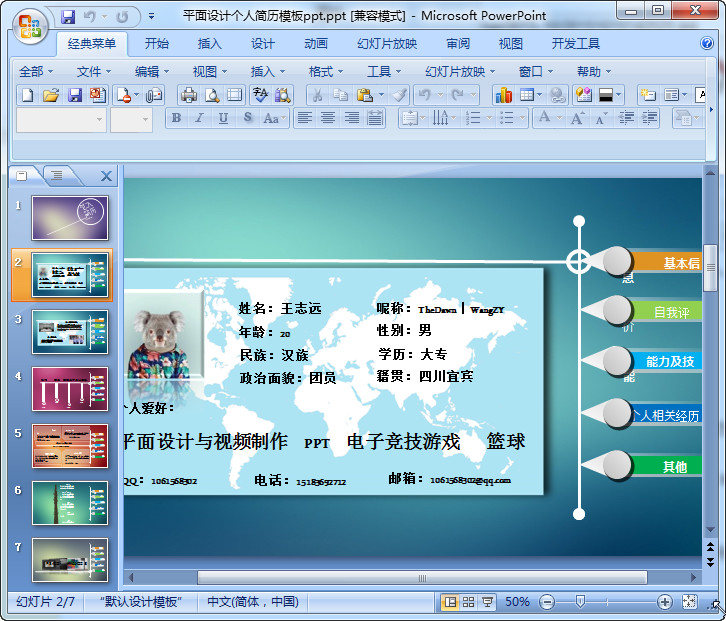726x621 pixels.
Task: Open a file with the folder icon
Action: tap(50, 95)
